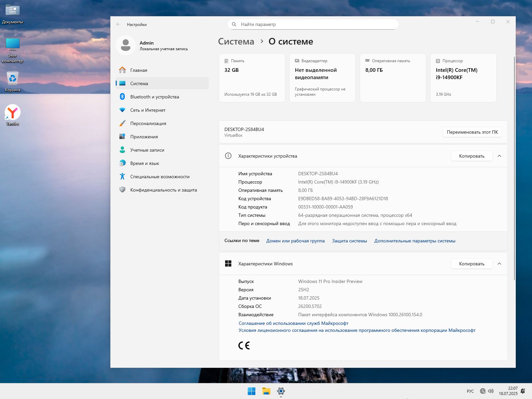Screen dimensions: 532x399
Task: Click the version value 25H2
Action: tap(303, 290)
